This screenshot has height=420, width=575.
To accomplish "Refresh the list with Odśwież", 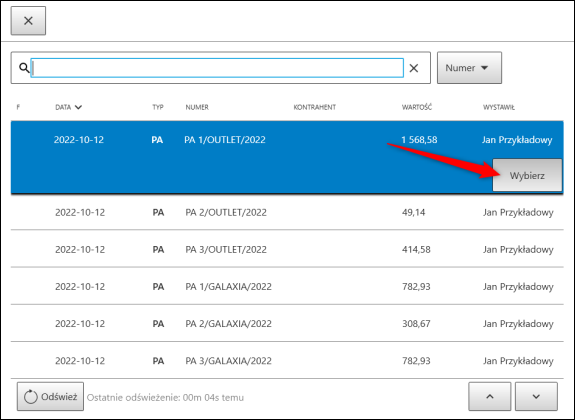I will pyautogui.click(x=50, y=397).
